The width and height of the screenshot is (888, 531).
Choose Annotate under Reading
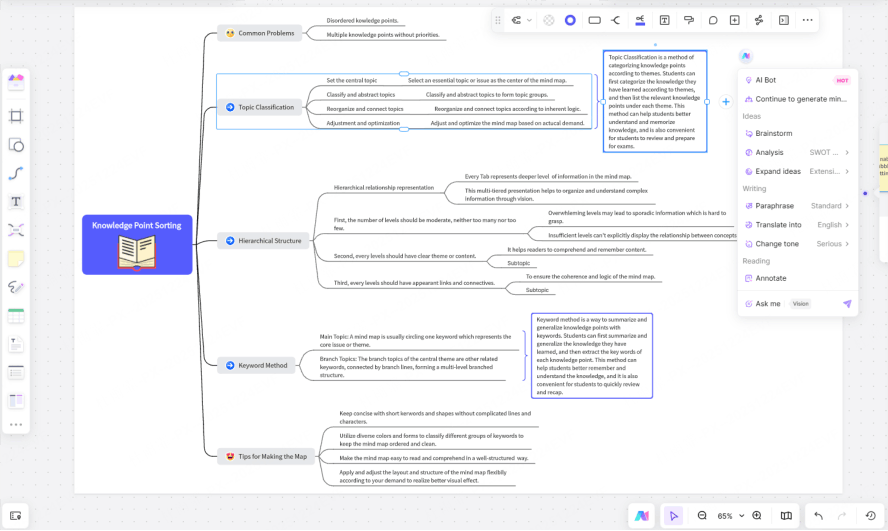coord(771,278)
